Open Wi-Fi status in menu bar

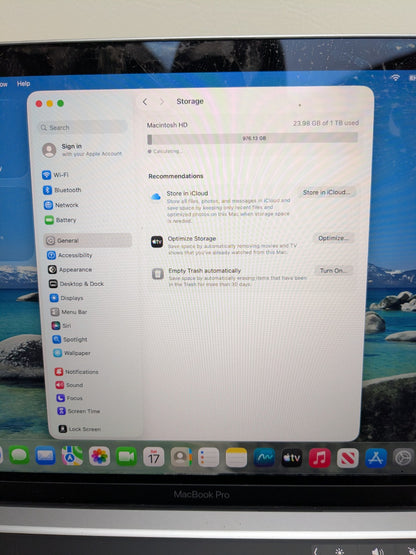(395, 77)
